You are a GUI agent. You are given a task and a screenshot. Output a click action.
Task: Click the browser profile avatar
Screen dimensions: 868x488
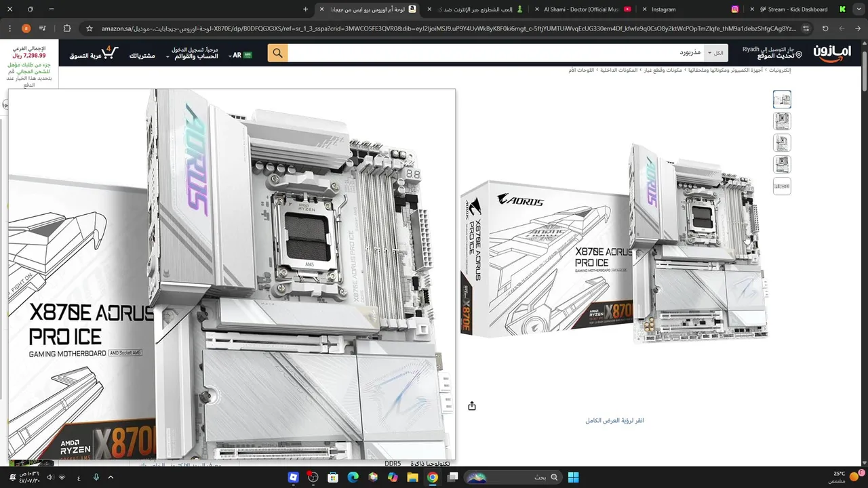point(26,28)
